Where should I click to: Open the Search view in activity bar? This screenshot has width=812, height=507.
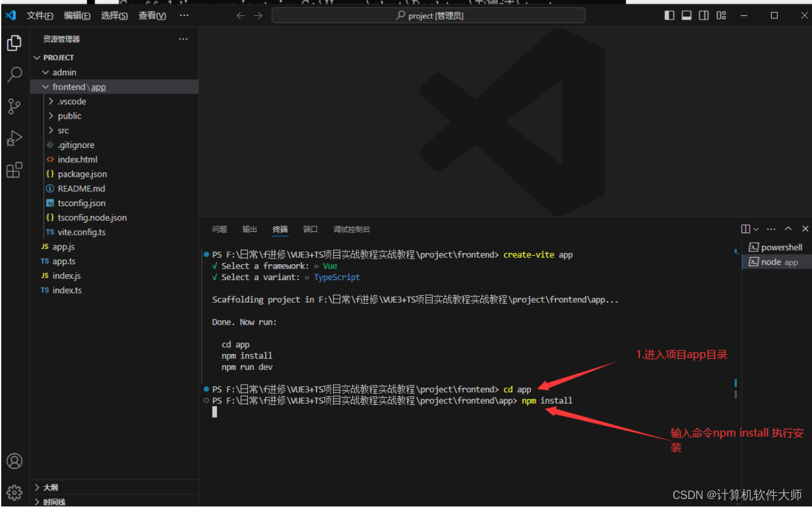pos(14,75)
